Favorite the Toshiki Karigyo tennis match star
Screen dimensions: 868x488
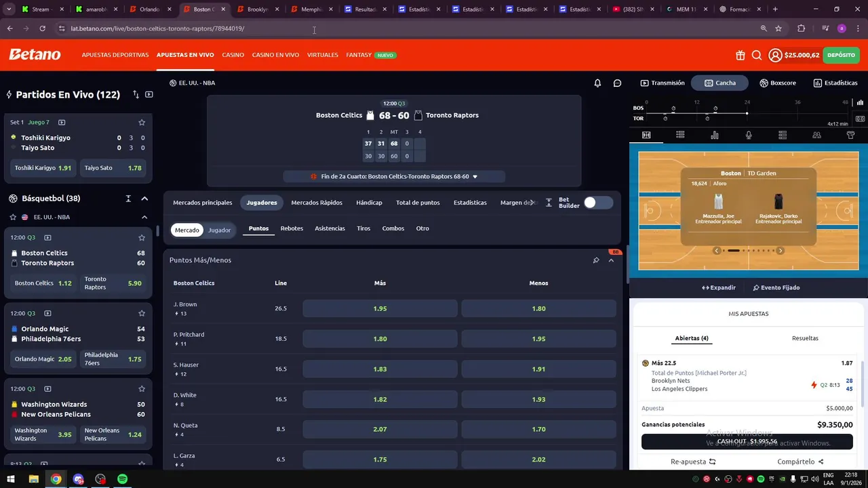pyautogui.click(x=142, y=123)
